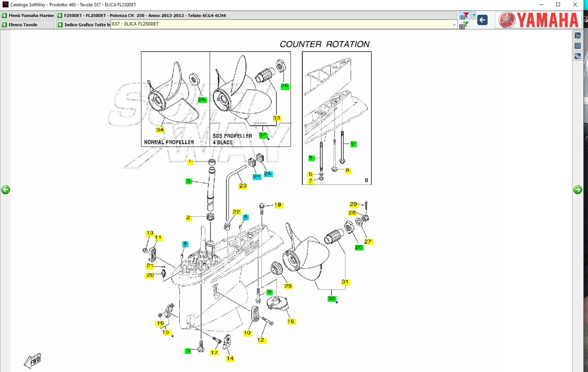Click part label 8 in counter rotation inset
The image size is (588, 372).
(348, 170)
